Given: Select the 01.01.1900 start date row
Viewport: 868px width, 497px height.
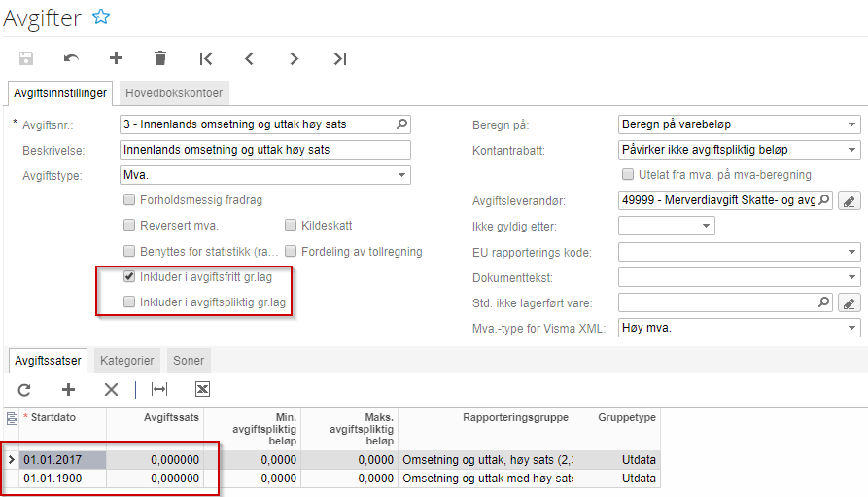Looking at the screenshot, I should click(x=56, y=479).
